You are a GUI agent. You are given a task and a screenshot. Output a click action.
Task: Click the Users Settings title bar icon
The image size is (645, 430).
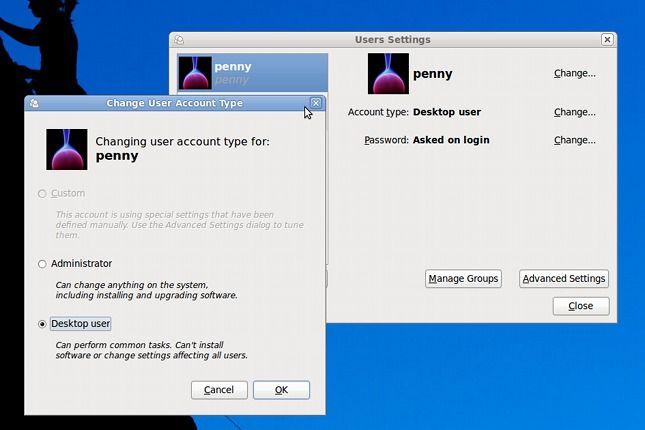click(x=179, y=40)
